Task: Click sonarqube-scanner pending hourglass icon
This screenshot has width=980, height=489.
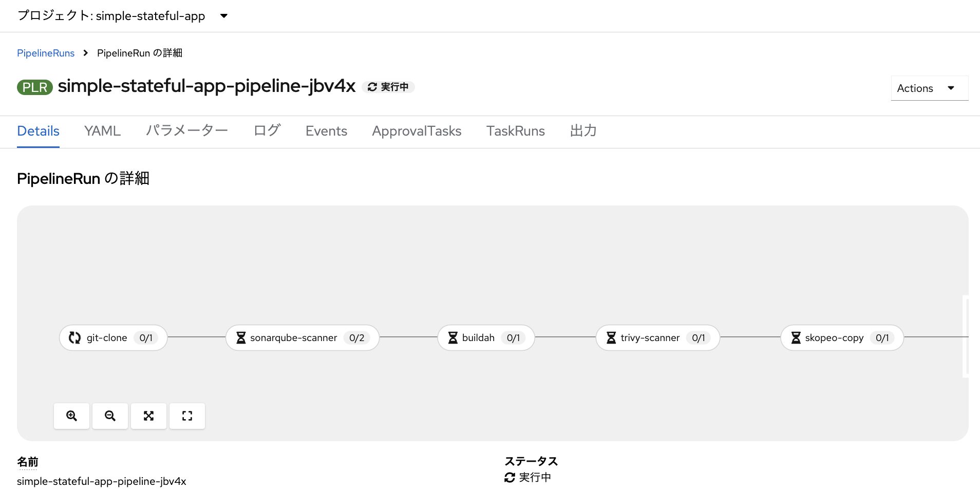Action: click(241, 337)
